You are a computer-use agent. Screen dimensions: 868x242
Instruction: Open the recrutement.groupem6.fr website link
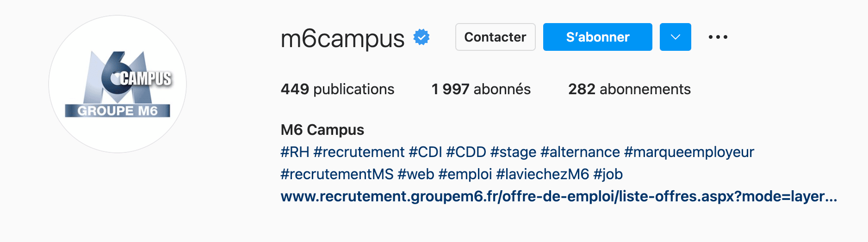(559, 196)
